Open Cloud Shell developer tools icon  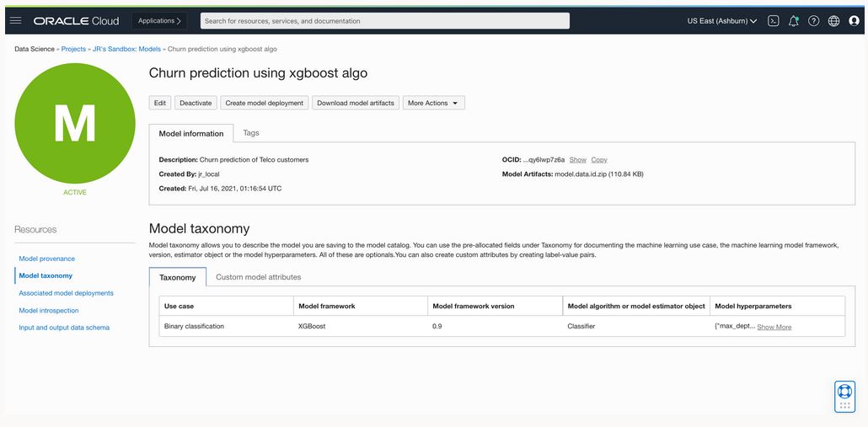pos(774,21)
